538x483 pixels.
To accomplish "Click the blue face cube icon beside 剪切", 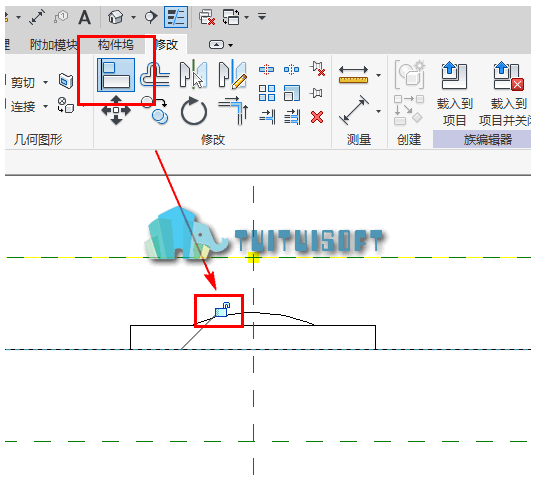I will (66, 81).
